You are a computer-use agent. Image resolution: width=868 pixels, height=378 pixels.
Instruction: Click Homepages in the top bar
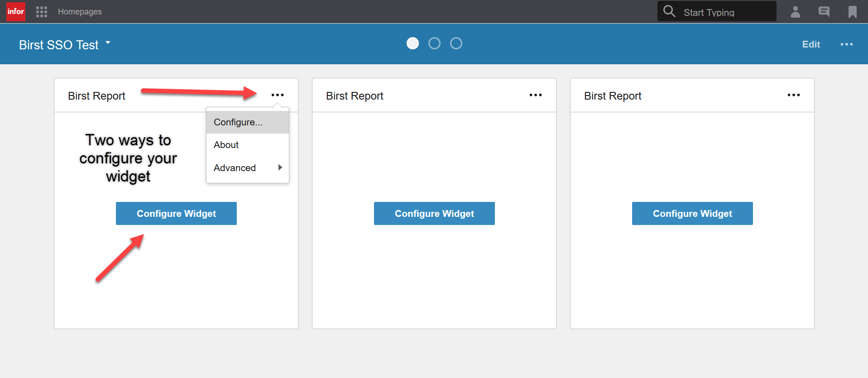point(80,12)
